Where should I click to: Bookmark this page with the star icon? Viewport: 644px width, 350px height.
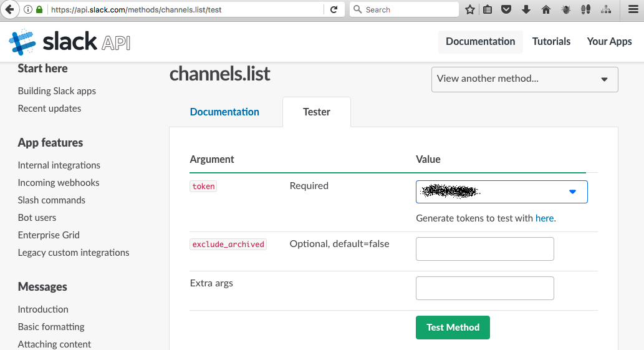coord(470,9)
